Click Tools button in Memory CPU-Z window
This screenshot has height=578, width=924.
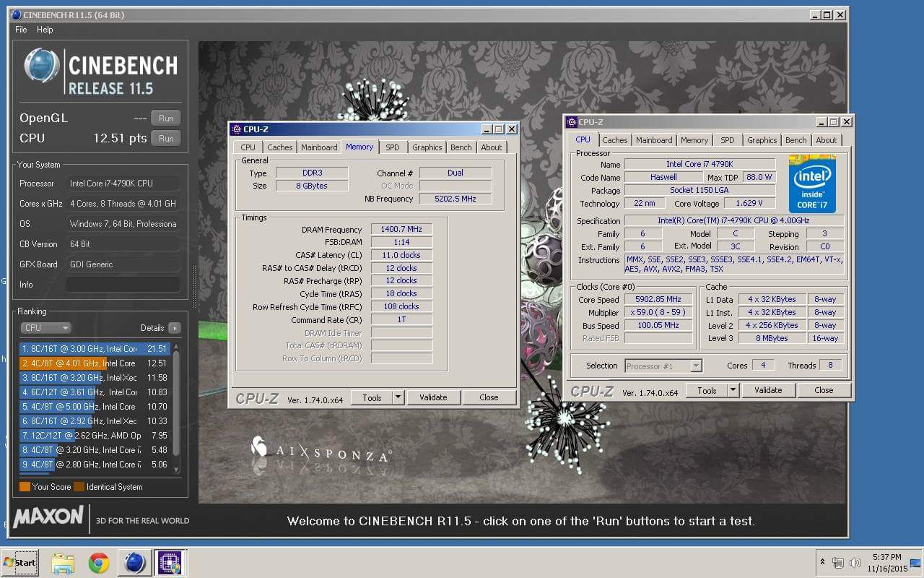point(372,397)
